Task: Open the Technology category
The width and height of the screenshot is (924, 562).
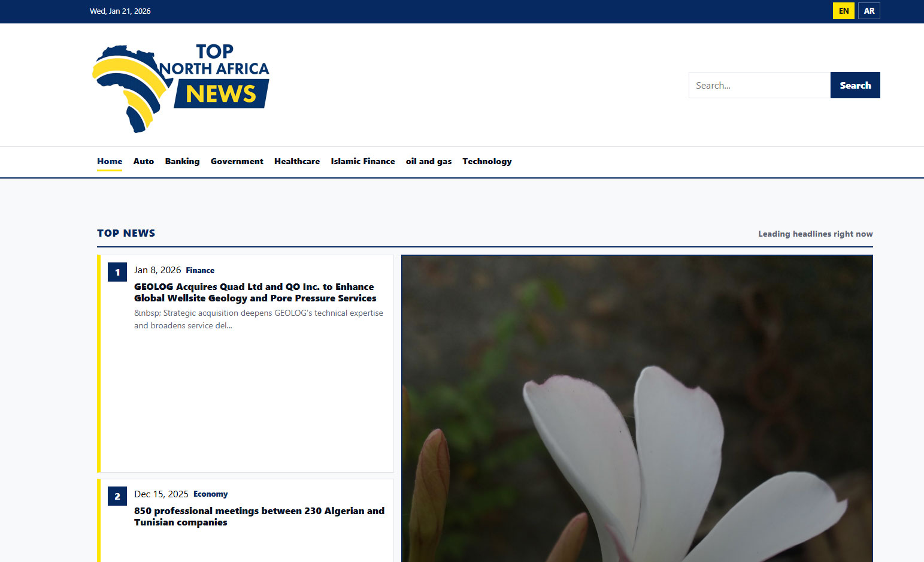Action: (487, 161)
